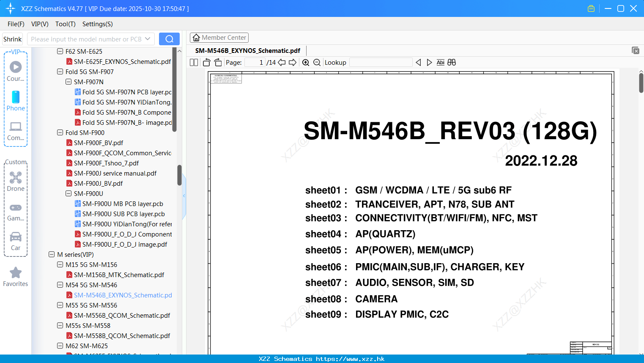Collapse the Fold 5G SM-F907 node
The height and width of the screenshot is (363, 644).
[x=60, y=71]
